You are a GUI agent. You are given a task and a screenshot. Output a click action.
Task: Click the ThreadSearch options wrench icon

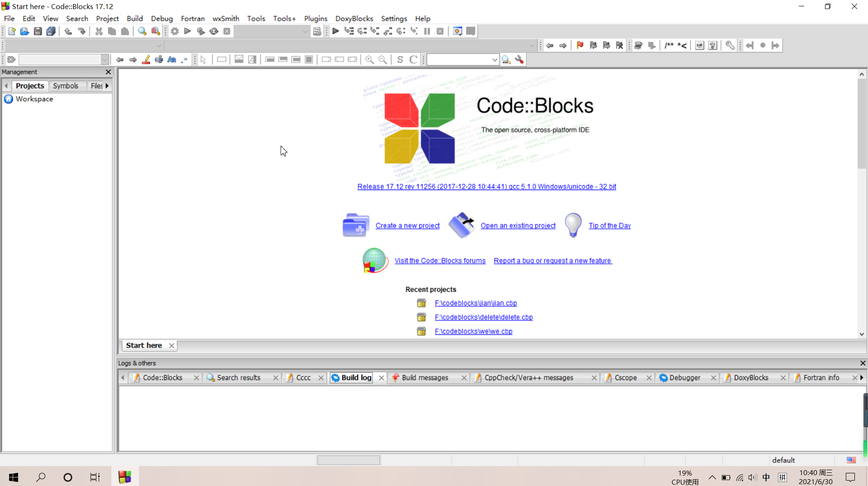pos(520,60)
